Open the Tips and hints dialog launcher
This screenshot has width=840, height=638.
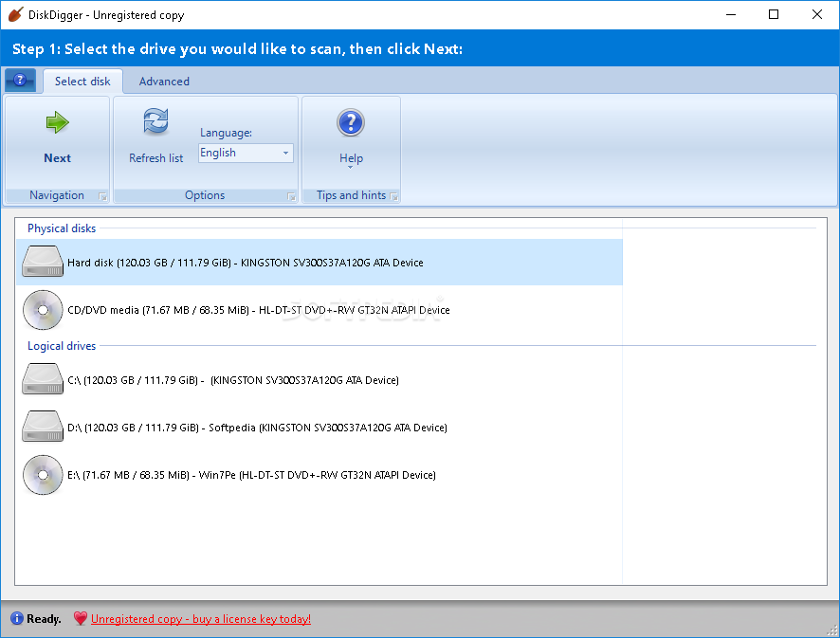click(x=394, y=197)
